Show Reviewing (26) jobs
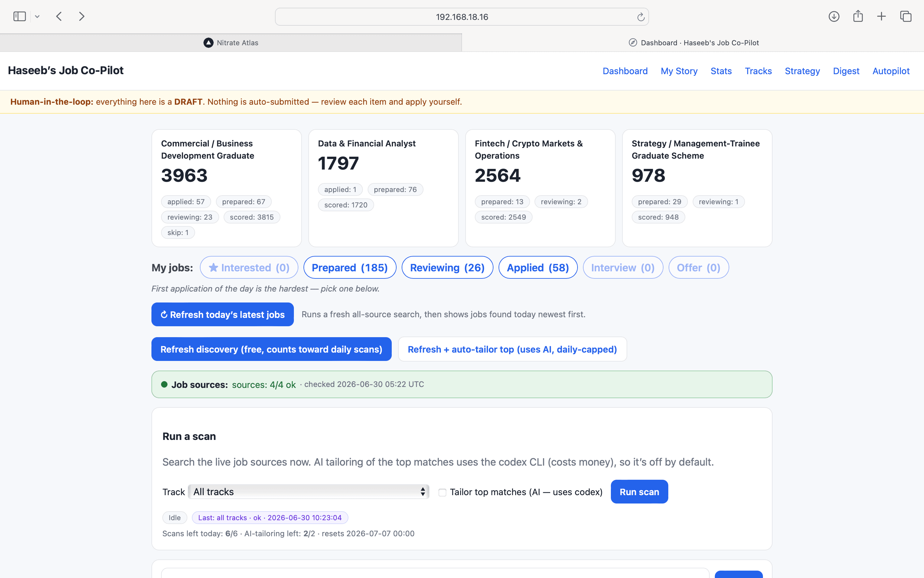924x578 pixels. click(x=447, y=267)
